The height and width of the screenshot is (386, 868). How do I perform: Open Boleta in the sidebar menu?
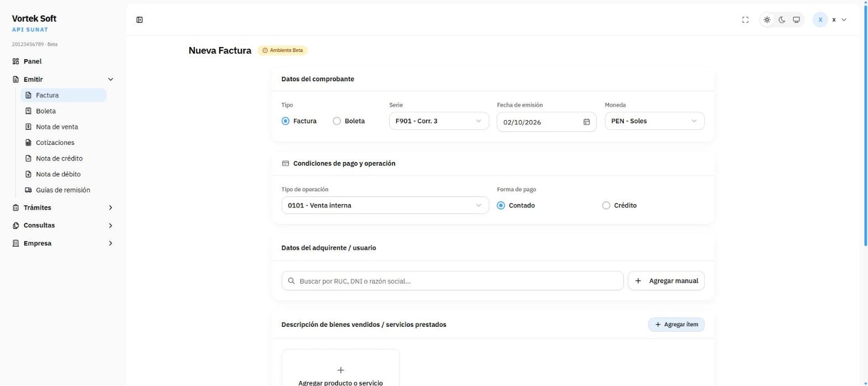coord(63,111)
